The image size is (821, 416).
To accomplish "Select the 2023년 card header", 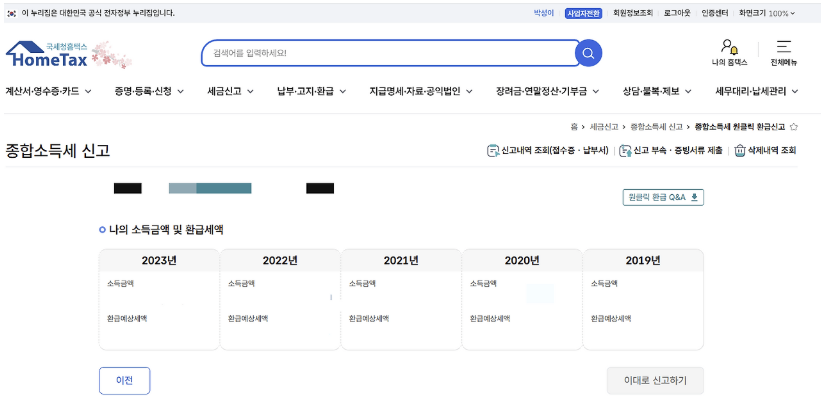I will tap(159, 261).
